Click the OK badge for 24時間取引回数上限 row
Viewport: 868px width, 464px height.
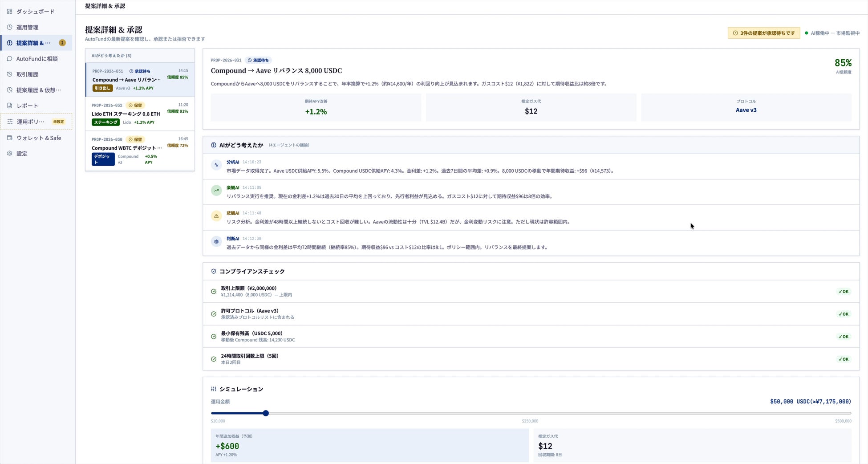[844, 359]
